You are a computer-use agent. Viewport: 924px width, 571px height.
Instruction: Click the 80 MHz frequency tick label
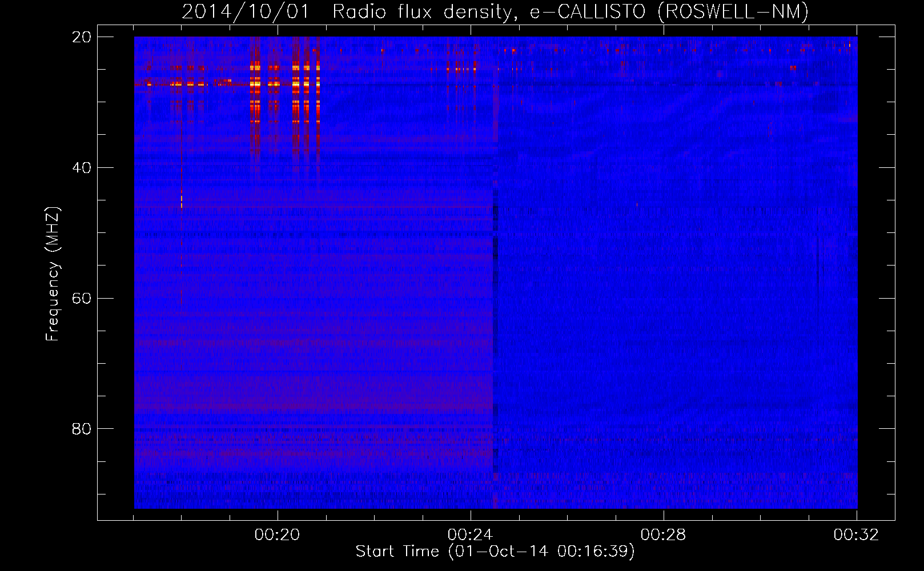(x=82, y=429)
